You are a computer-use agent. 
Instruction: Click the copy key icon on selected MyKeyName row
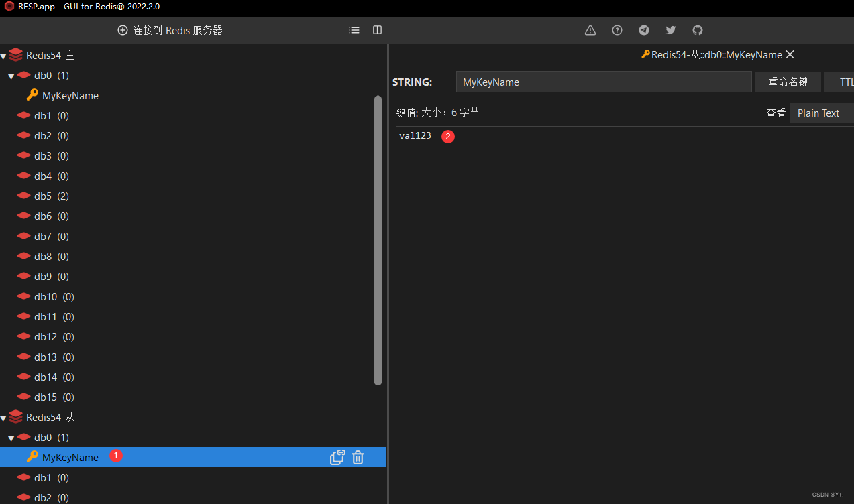[x=337, y=458]
